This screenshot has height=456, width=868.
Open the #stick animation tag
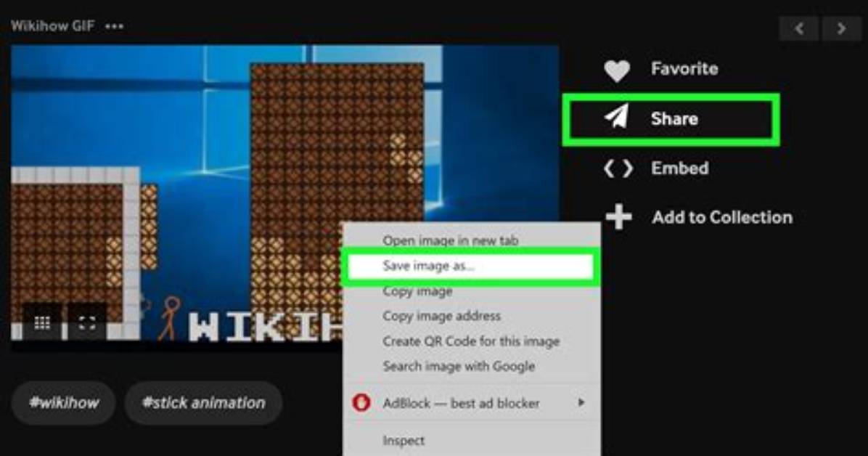(x=203, y=403)
